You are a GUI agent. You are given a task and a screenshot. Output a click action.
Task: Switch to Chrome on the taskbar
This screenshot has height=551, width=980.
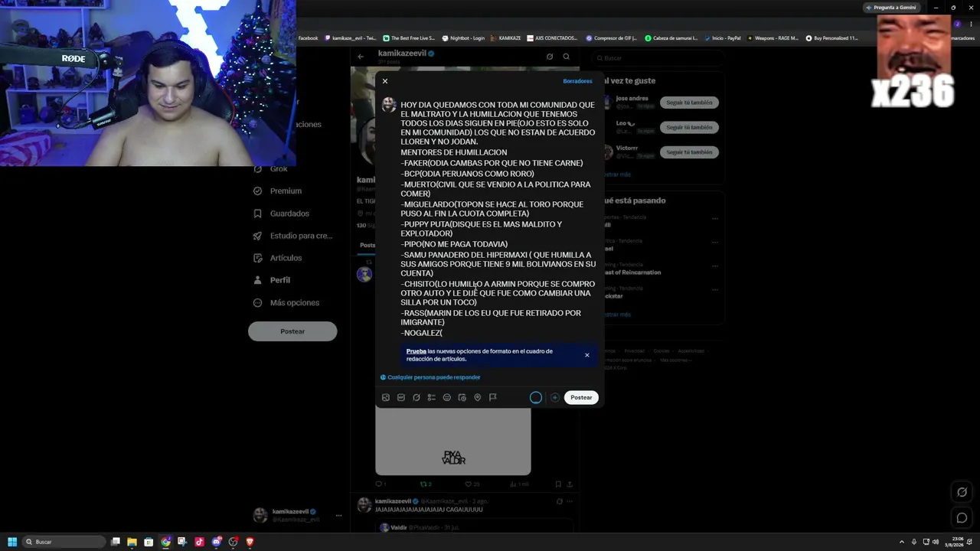point(165,542)
